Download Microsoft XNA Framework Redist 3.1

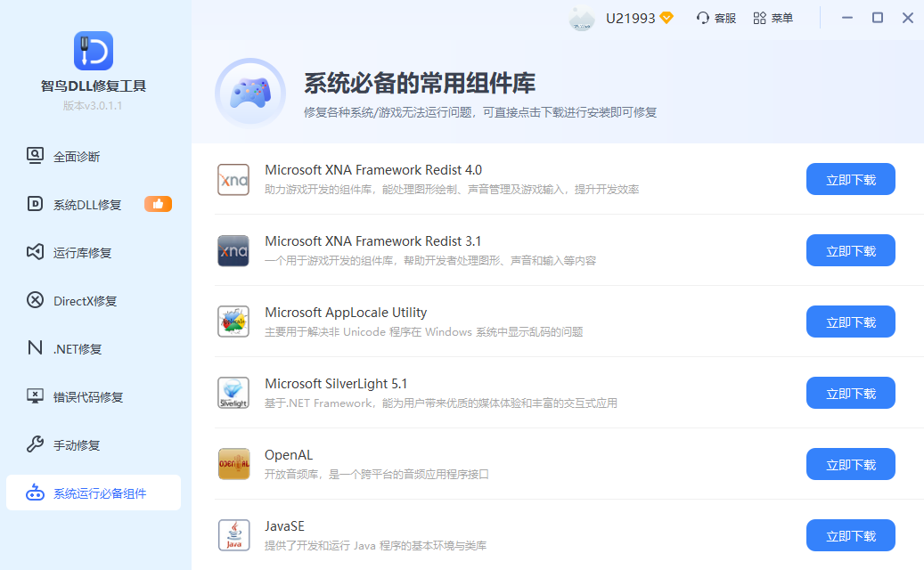point(850,251)
